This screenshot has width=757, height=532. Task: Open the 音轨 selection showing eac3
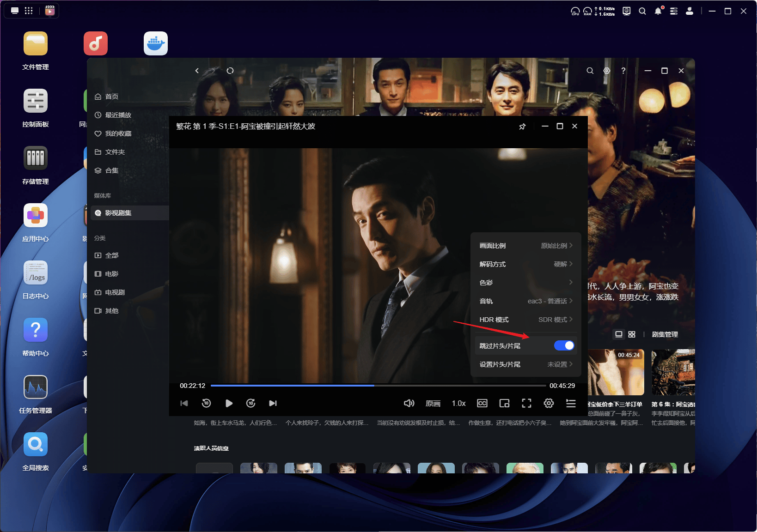click(525, 301)
